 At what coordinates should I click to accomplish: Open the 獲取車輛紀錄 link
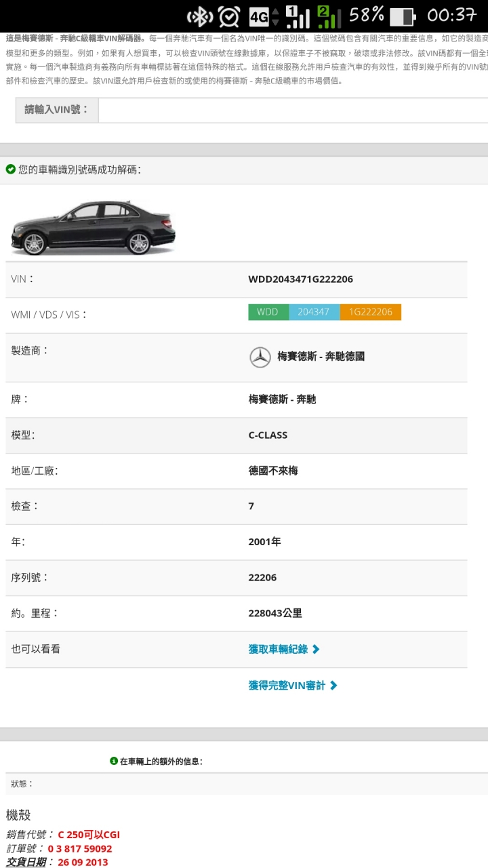pyautogui.click(x=279, y=649)
